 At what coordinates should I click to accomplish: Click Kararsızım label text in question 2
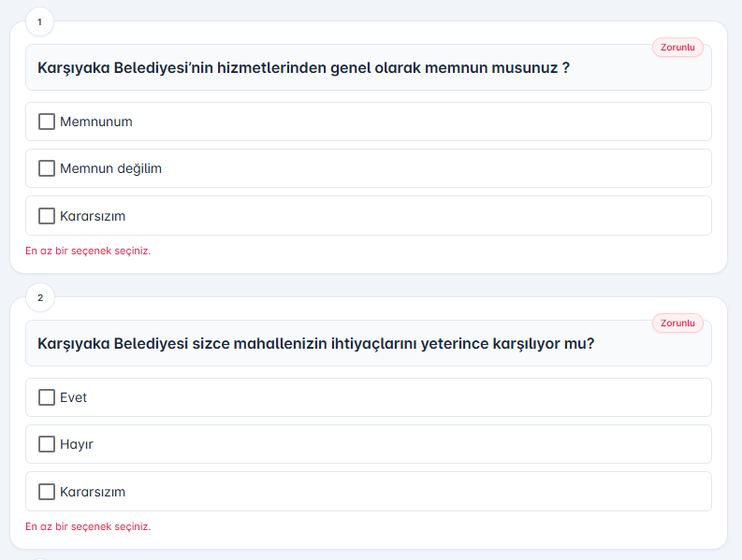point(93,492)
